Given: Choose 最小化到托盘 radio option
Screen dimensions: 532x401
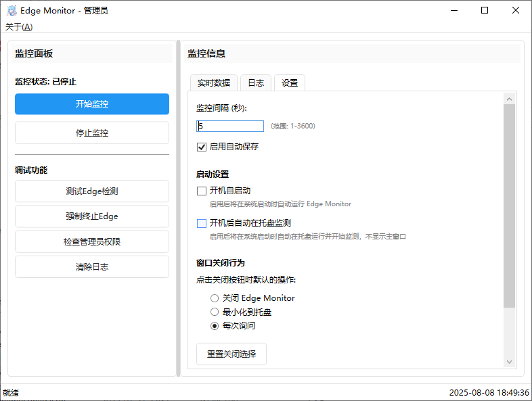Looking at the screenshot, I should (x=215, y=312).
